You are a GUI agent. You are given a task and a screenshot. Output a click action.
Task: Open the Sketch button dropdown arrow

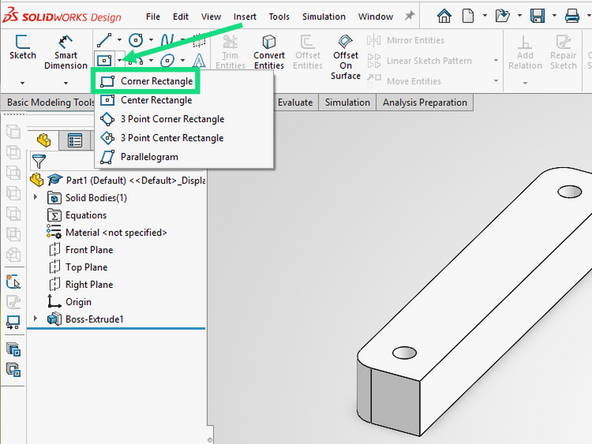[22, 83]
